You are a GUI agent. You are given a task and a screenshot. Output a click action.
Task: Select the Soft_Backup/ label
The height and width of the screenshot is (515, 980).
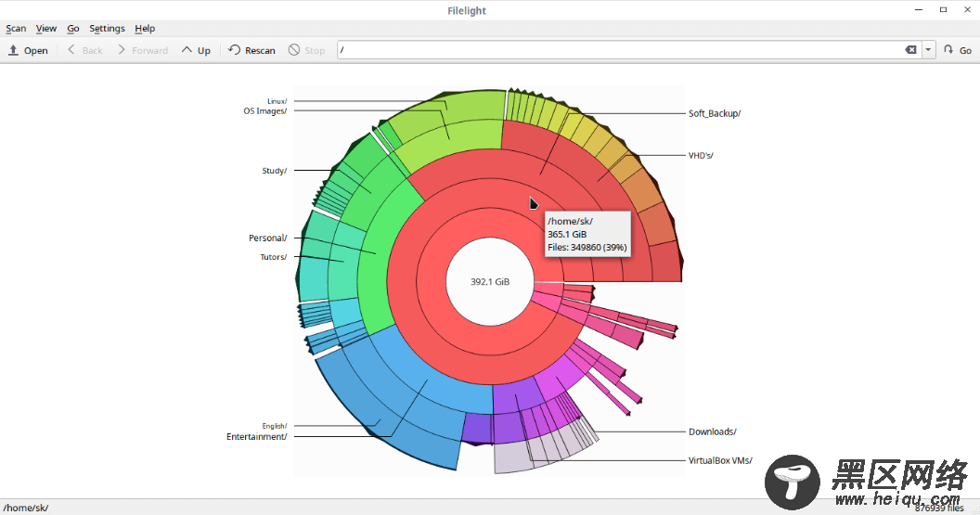pyautogui.click(x=715, y=114)
